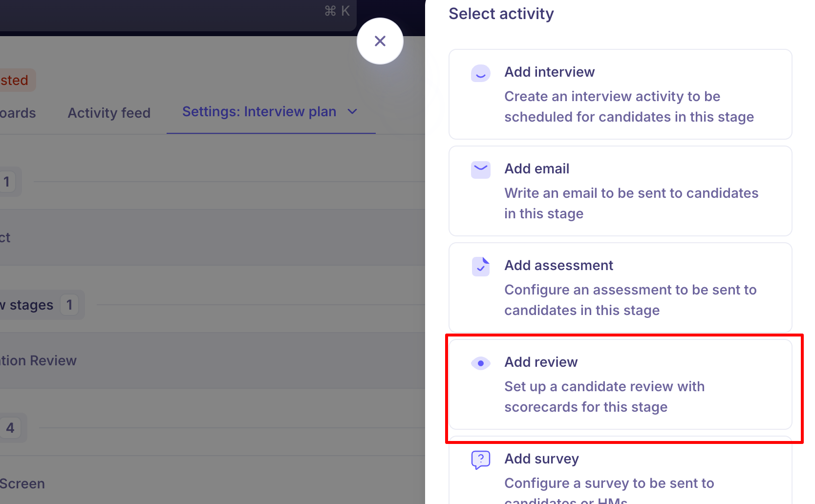Select the Add review title
Image resolution: width=815 pixels, height=504 pixels.
(x=541, y=362)
